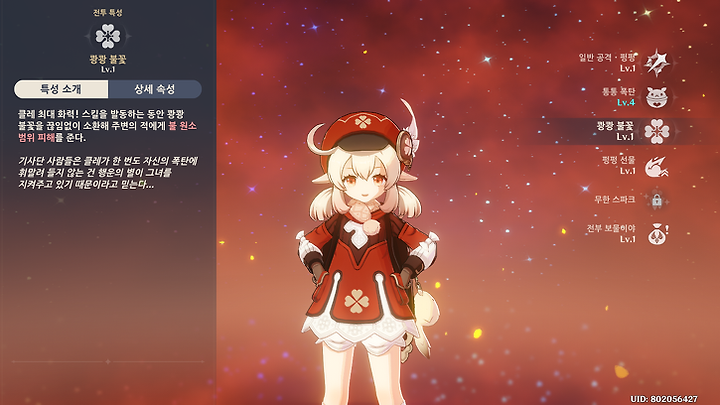The height and width of the screenshot is (405, 720).
Task: Select the 일반 공격 · 펑펑 talent label
Action: click(x=607, y=57)
